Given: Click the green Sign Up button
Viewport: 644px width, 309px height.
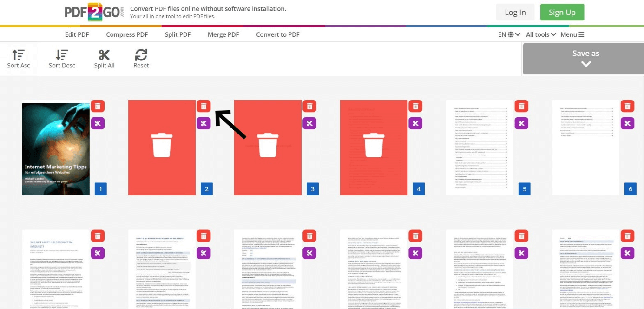Looking at the screenshot, I should [x=562, y=13].
